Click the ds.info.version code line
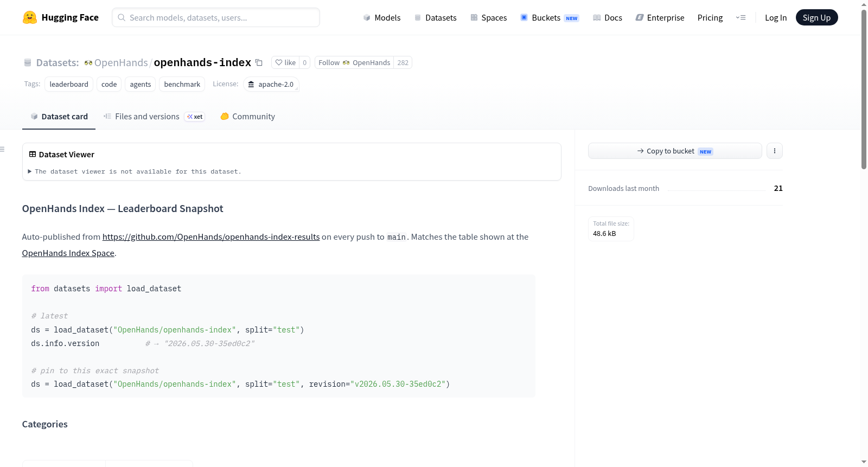 click(143, 343)
